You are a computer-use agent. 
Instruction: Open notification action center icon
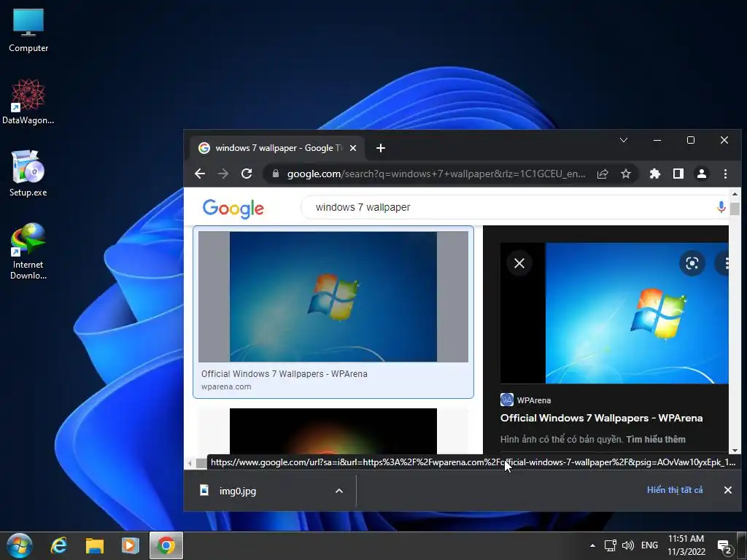pyautogui.click(x=724, y=547)
